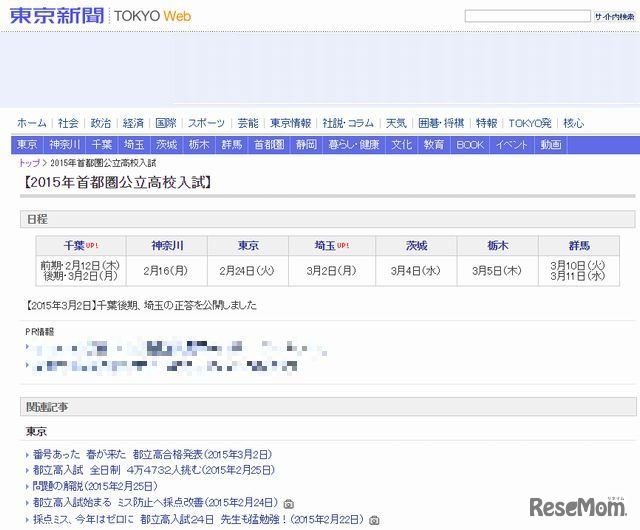Open the 社説・コラム menu item
This screenshot has width=640, height=530.
point(348,123)
